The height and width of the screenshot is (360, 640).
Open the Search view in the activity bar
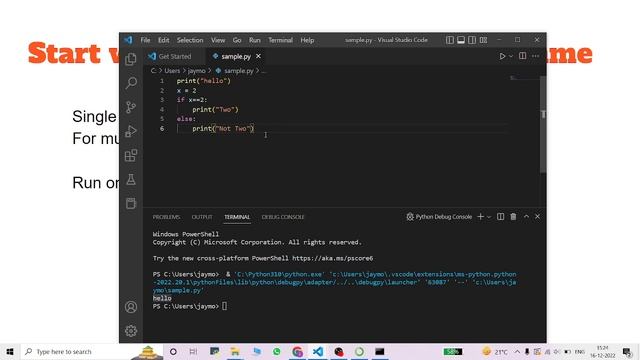tap(131, 83)
